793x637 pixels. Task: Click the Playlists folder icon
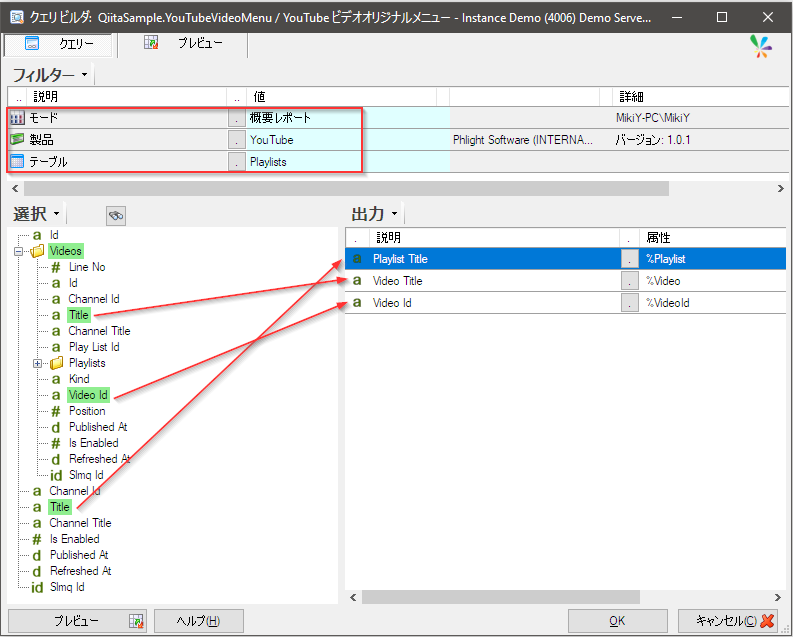pos(57,362)
